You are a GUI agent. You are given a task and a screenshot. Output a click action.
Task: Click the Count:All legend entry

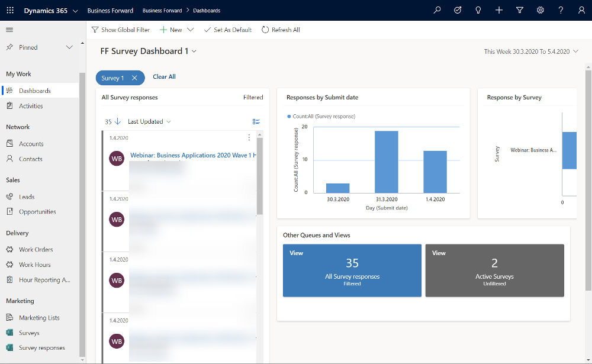321,116
